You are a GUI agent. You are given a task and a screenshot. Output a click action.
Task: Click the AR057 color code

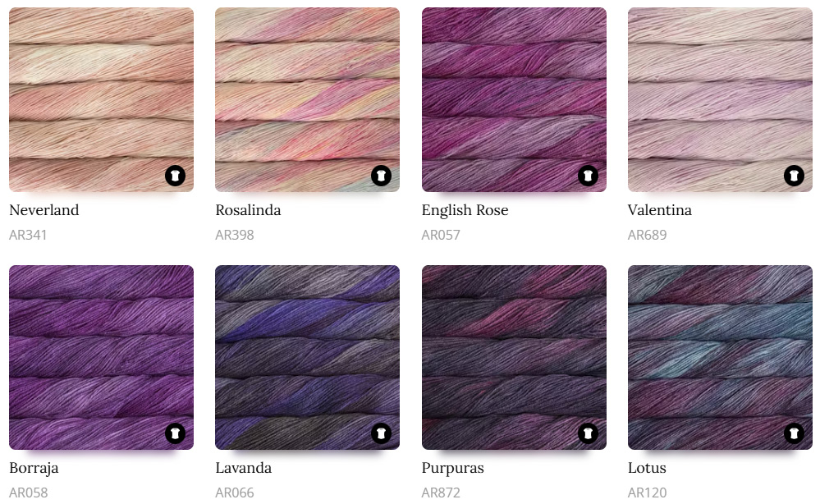[441, 236]
